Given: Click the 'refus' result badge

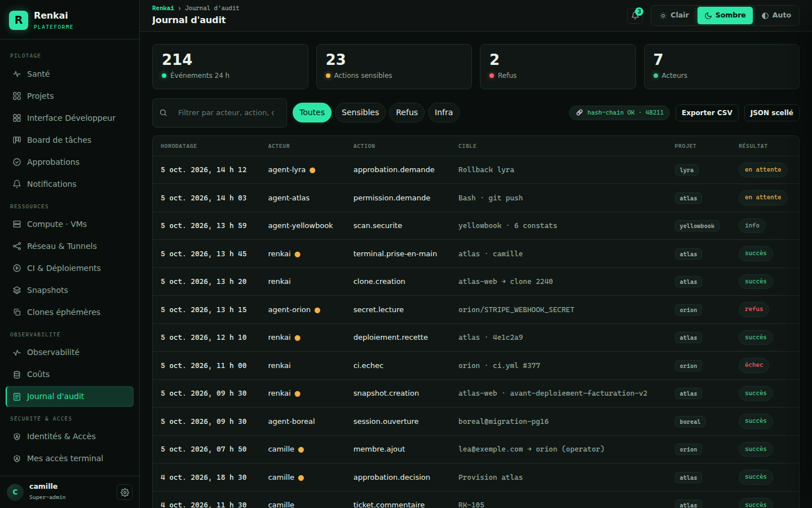Looking at the screenshot, I should [754, 309].
